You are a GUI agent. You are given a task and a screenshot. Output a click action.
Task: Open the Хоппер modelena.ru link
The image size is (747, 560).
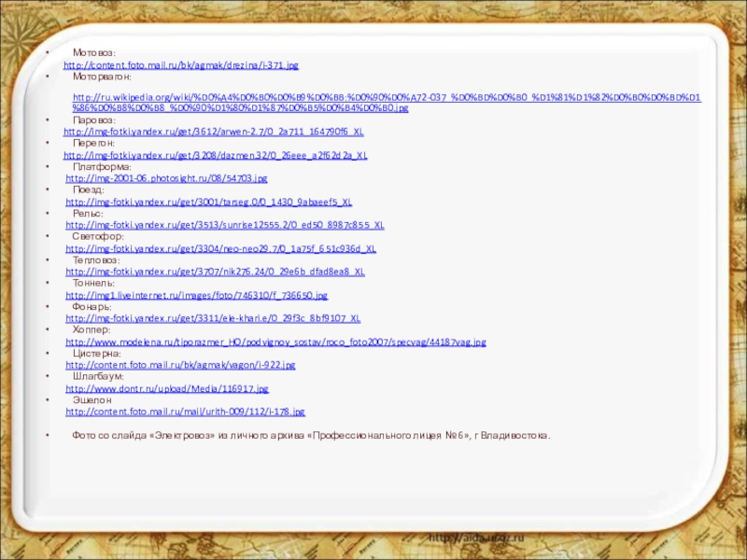point(275,342)
